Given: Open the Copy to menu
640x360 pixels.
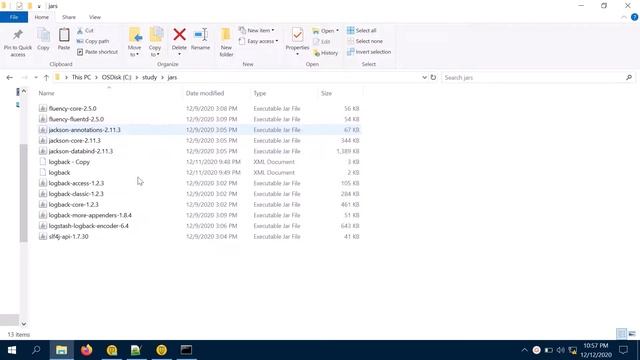Looking at the screenshot, I should 156,42.
